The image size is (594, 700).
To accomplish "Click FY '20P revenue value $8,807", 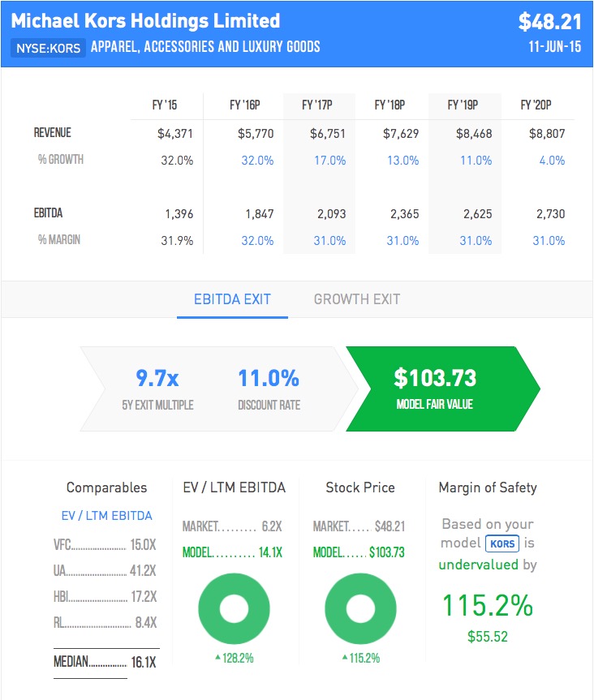I will (547, 134).
